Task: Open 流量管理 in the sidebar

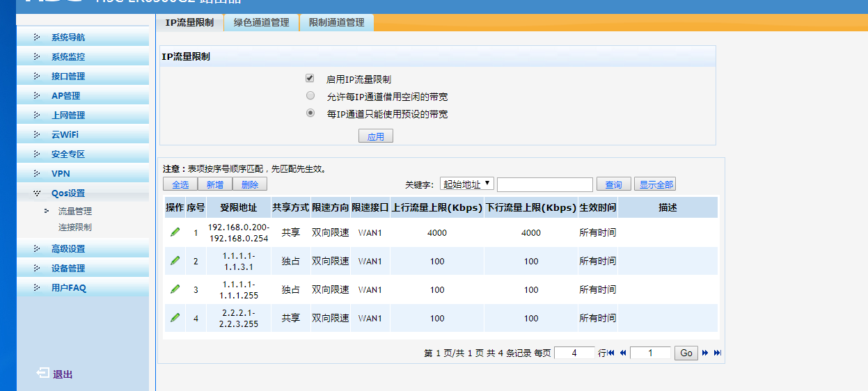Action: tap(75, 212)
